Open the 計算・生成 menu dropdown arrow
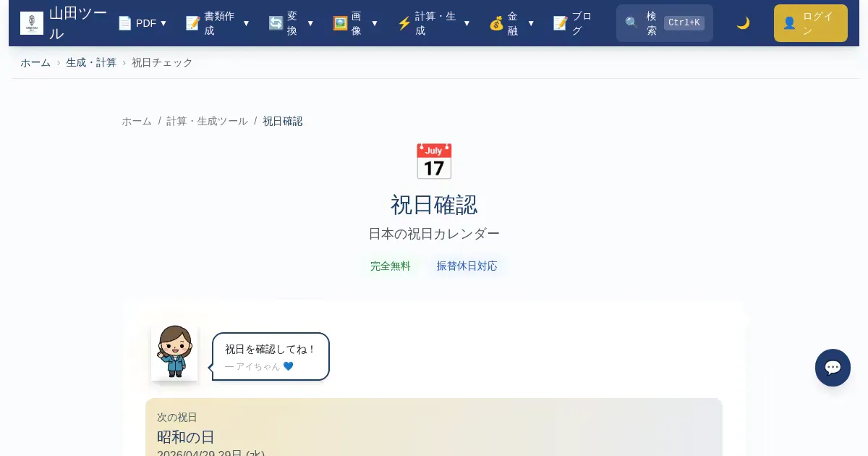The width and height of the screenshot is (868, 456). pyautogui.click(x=467, y=23)
